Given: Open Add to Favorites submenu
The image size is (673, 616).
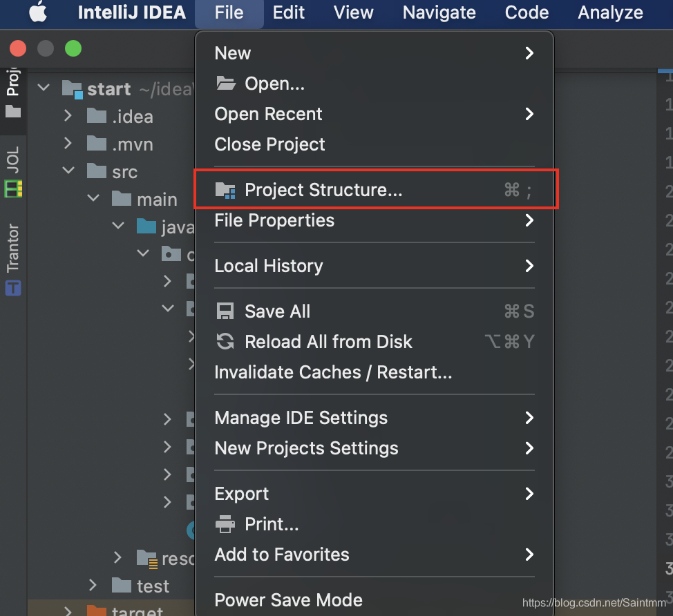Looking at the screenshot, I should pyautogui.click(x=375, y=555).
